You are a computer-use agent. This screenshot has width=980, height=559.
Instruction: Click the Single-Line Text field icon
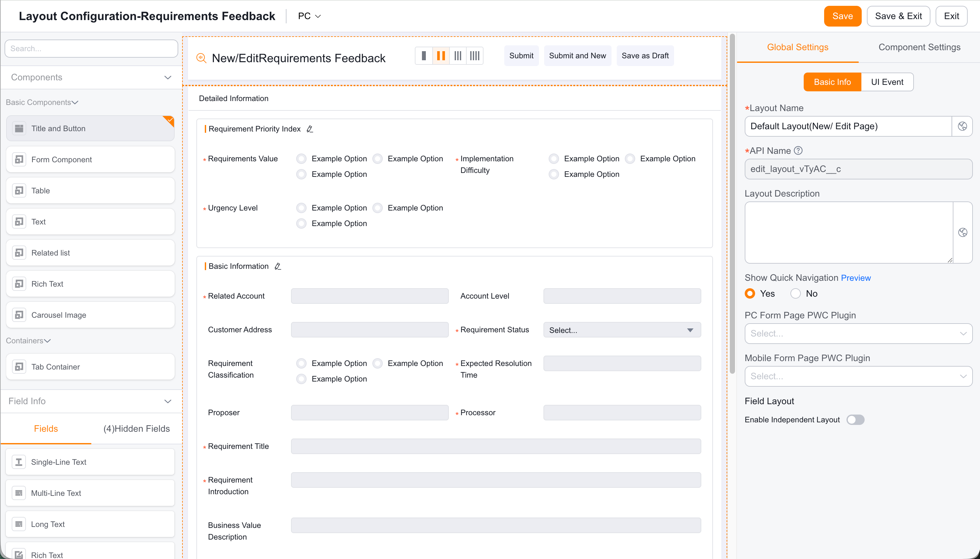(x=19, y=462)
